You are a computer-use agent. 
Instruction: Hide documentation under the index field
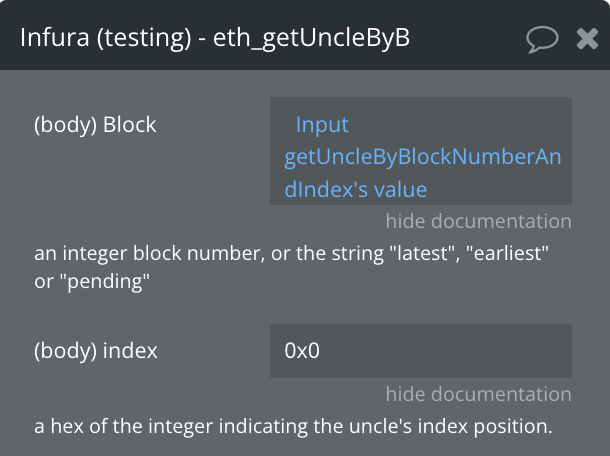[478, 394]
